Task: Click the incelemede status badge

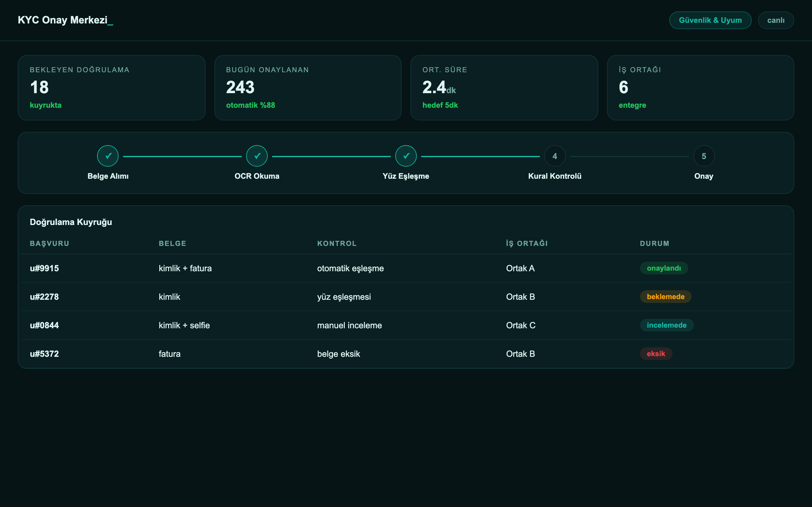Action: pyautogui.click(x=666, y=325)
